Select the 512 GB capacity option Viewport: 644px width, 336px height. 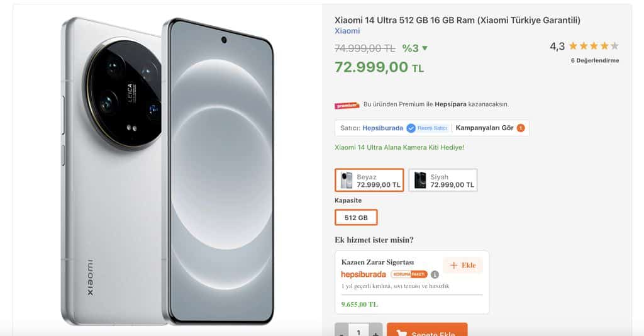click(x=356, y=218)
